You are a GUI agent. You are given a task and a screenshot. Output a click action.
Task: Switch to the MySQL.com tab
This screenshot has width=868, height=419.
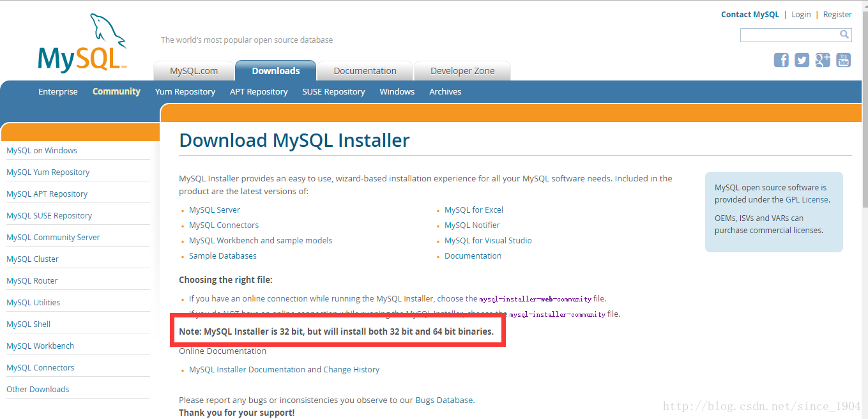[194, 71]
